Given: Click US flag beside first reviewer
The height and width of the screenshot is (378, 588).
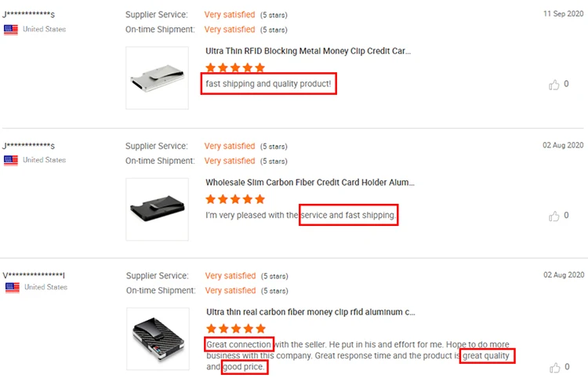Looking at the screenshot, I should click(x=11, y=30).
